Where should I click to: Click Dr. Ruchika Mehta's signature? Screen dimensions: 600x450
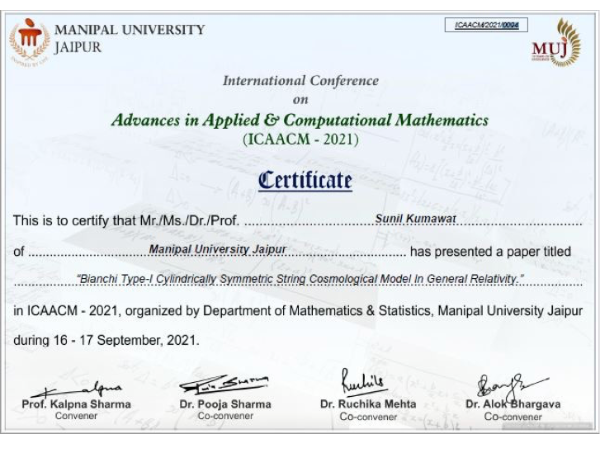click(362, 382)
